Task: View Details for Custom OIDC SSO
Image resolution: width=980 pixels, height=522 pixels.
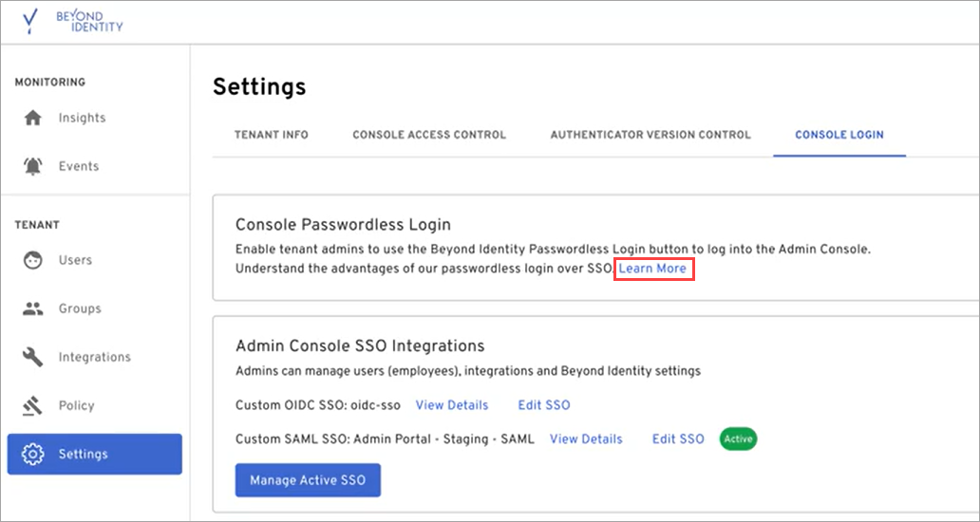Action: tap(452, 405)
